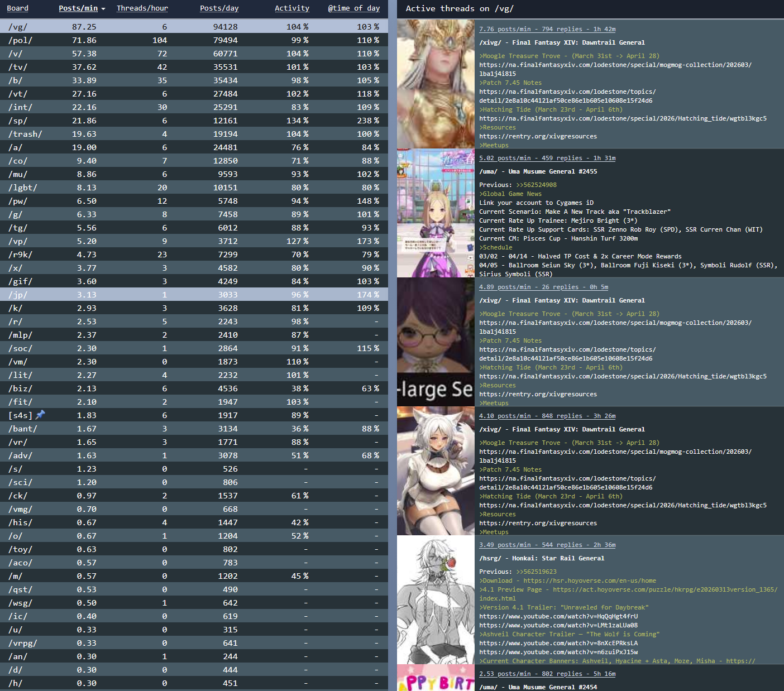Select the /pw/ board row
This screenshot has height=691, width=784.
coord(194,201)
